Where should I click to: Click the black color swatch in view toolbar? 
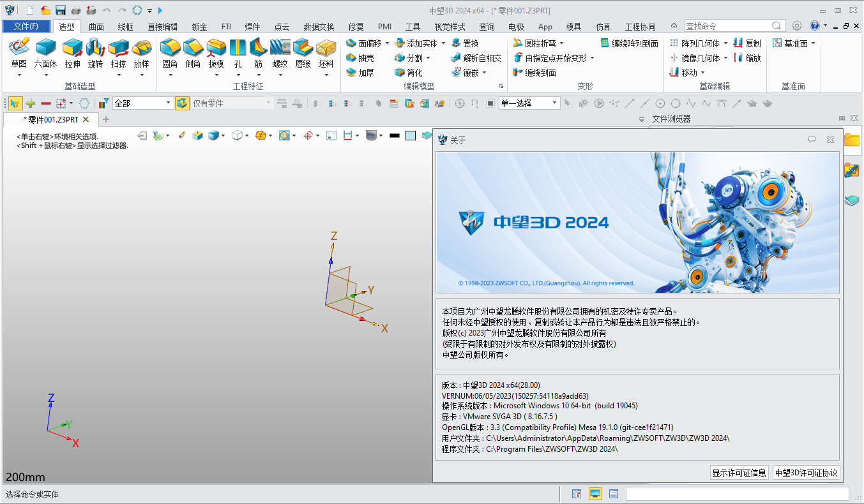pyautogui.click(x=394, y=135)
